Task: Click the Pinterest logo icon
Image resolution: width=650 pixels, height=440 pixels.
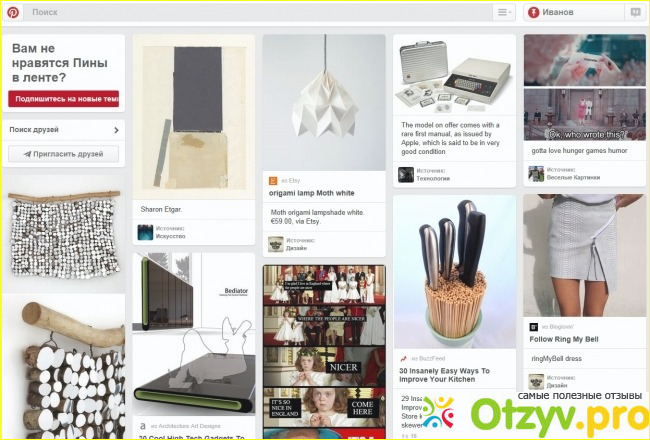Action: point(13,12)
